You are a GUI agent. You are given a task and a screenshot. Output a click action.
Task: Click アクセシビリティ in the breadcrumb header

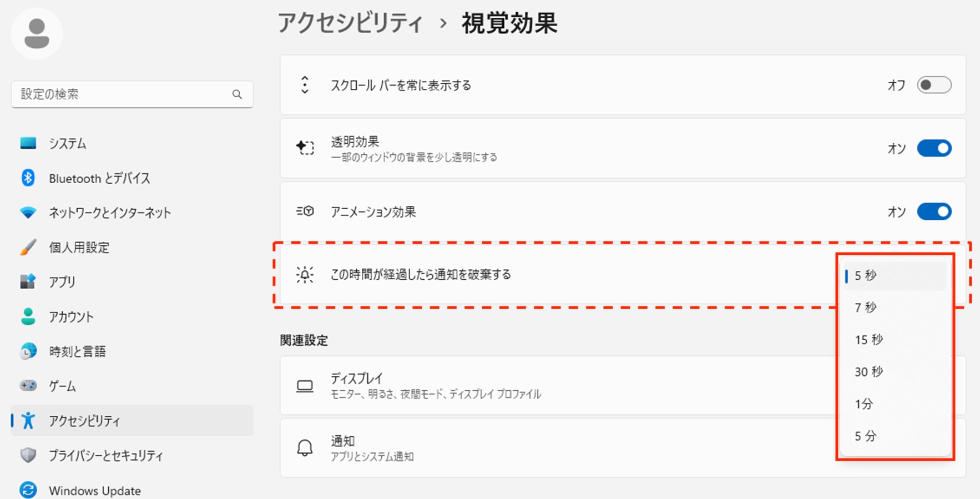coord(350,23)
